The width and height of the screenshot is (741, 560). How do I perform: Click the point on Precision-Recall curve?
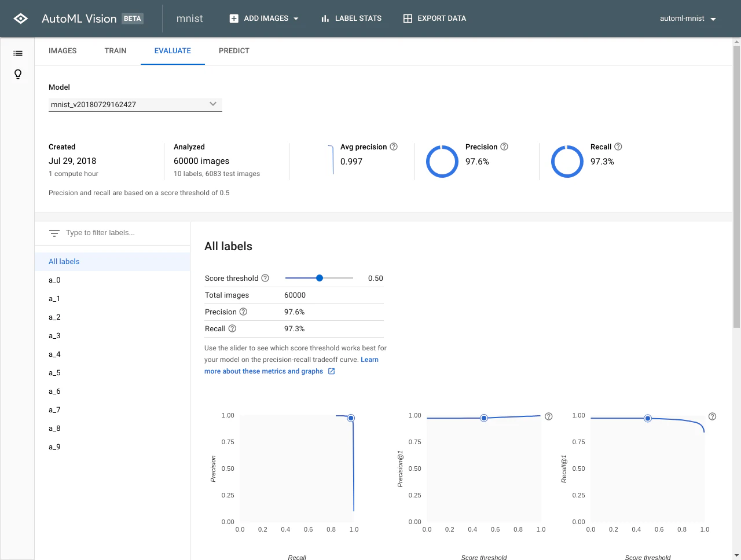[351, 418]
